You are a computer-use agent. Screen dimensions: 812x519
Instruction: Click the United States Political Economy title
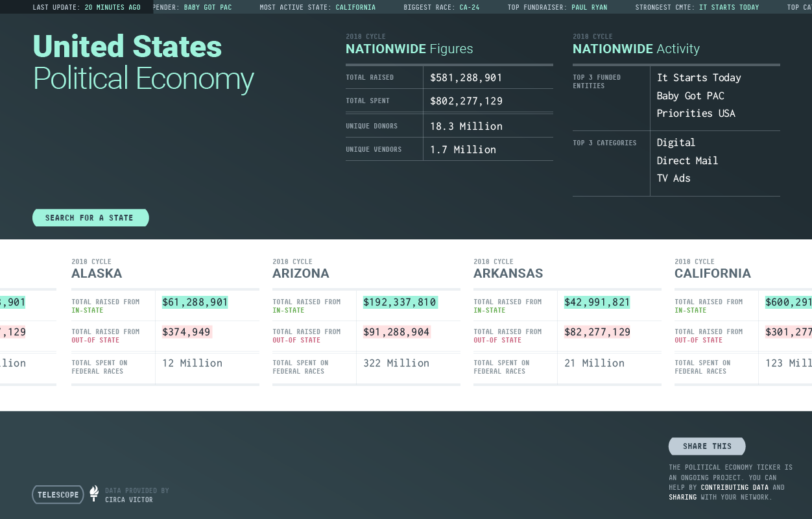click(143, 62)
